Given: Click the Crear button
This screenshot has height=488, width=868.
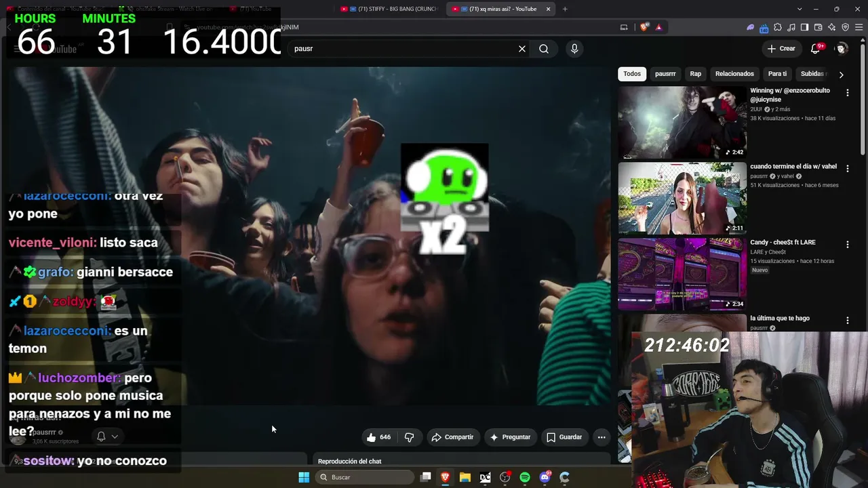Looking at the screenshot, I should click(781, 49).
